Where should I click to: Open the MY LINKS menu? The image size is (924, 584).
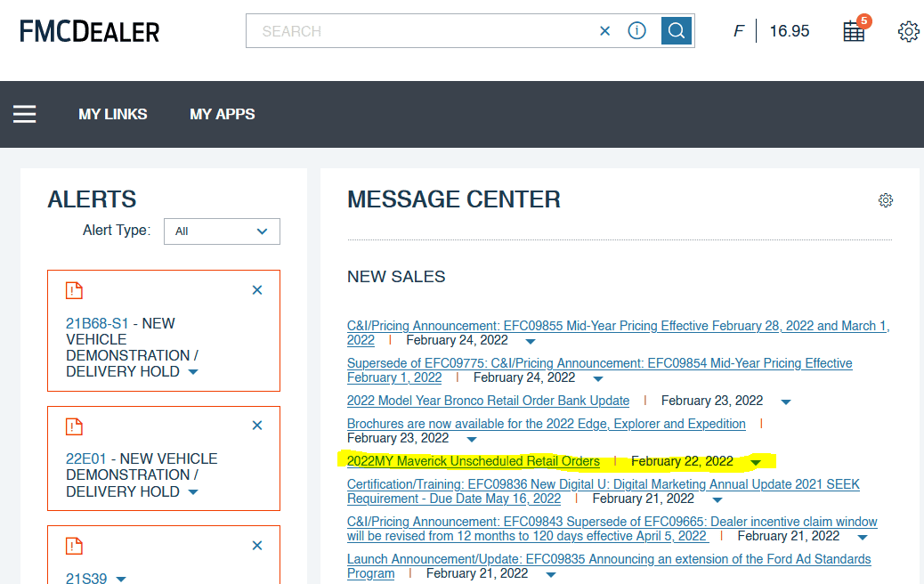pos(113,114)
